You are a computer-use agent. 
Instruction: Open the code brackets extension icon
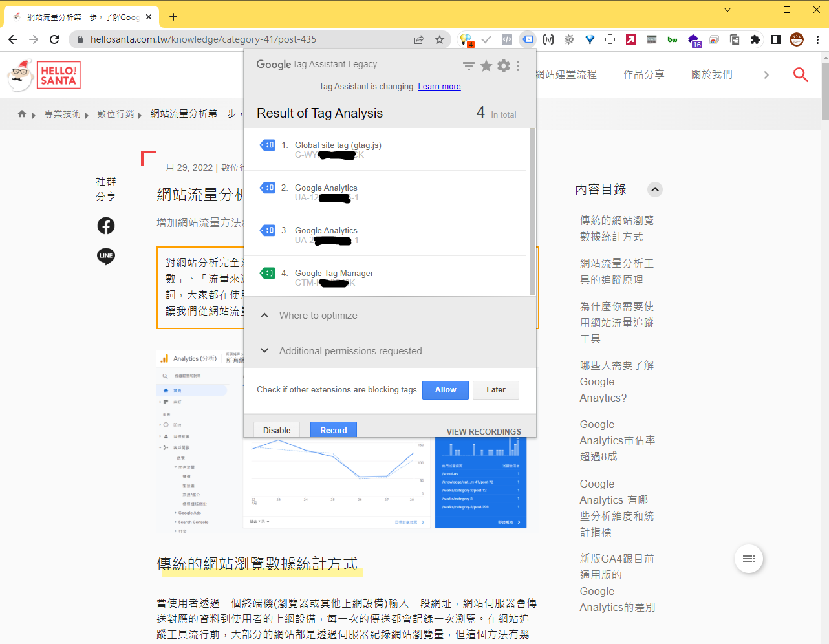[507, 39]
